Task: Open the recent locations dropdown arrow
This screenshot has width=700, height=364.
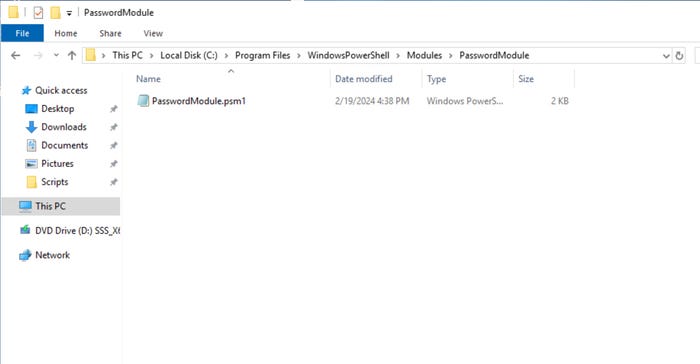Action: tap(56, 55)
